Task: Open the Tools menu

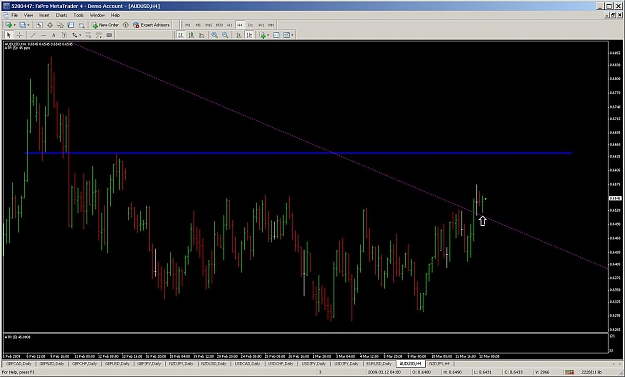Action: click(79, 15)
